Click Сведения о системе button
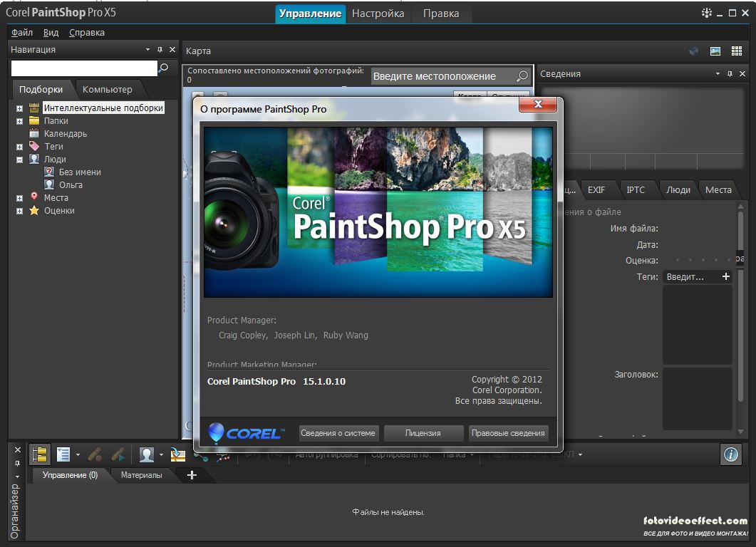 [338, 433]
